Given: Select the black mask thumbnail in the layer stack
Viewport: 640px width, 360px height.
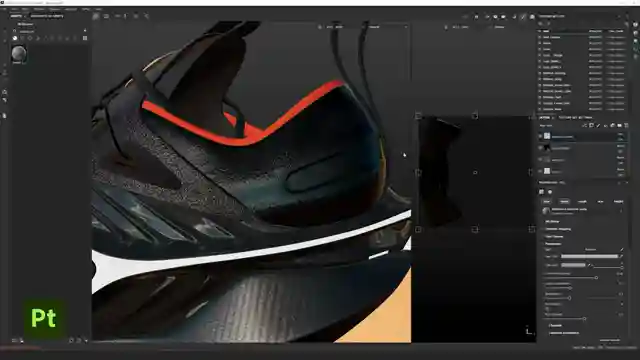Looking at the screenshot, I should 547,148.
